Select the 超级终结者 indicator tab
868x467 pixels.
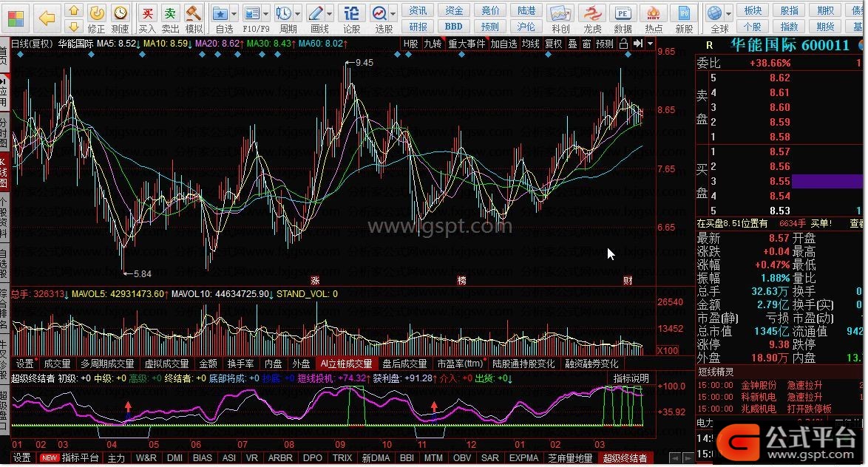click(x=625, y=458)
